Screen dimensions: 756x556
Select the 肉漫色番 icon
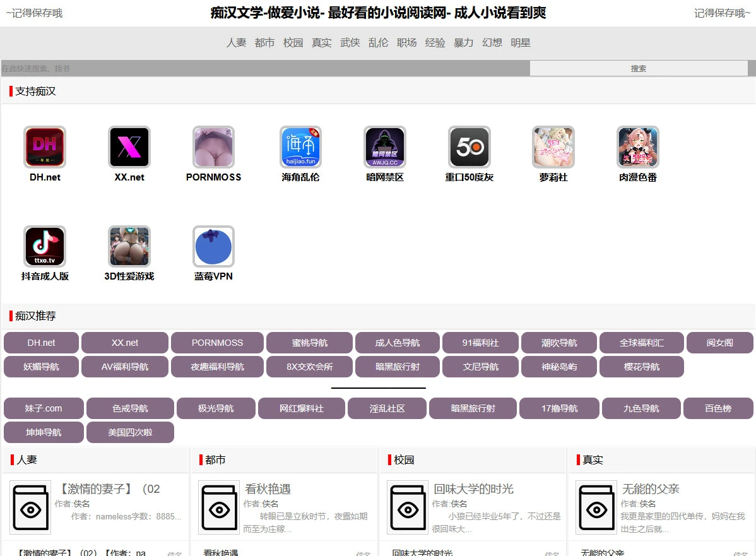(x=637, y=146)
